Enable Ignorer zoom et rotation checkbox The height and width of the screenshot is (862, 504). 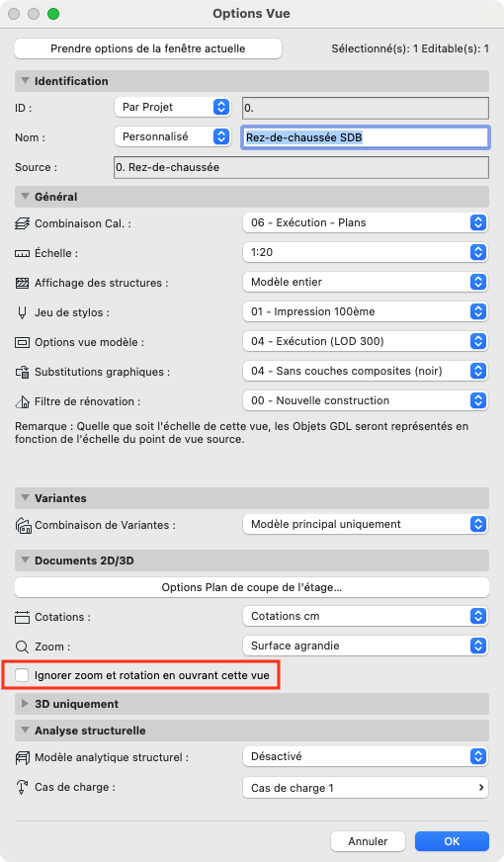click(x=22, y=675)
